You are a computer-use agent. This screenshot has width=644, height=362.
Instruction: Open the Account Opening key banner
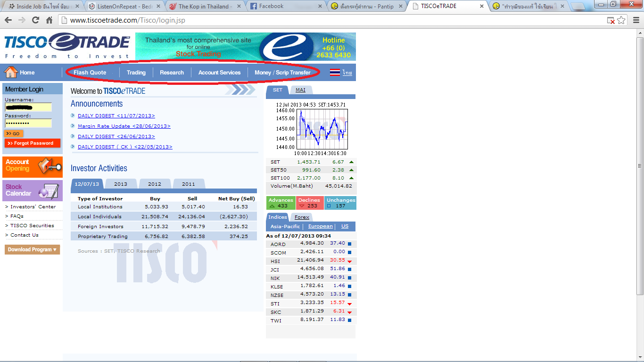pos(33,167)
